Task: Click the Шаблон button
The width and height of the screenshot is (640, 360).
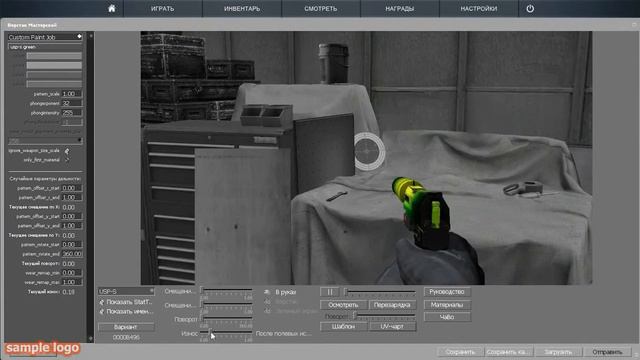Action: pyautogui.click(x=343, y=327)
